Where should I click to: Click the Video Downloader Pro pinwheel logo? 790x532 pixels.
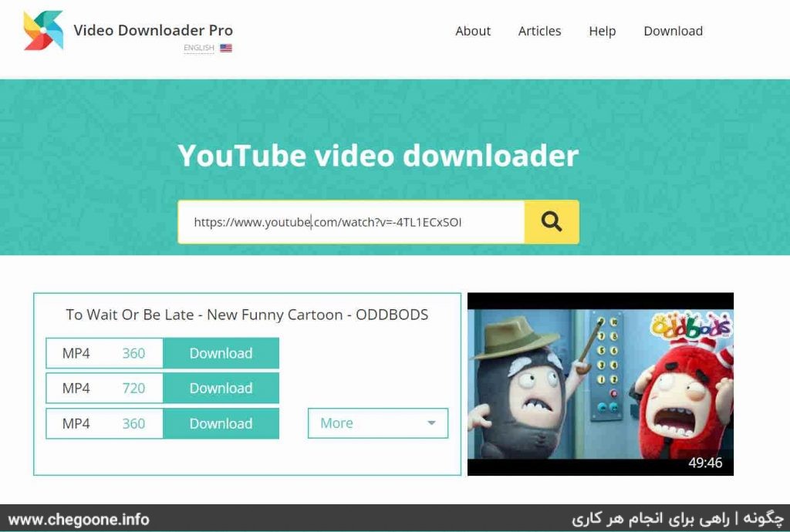click(44, 31)
